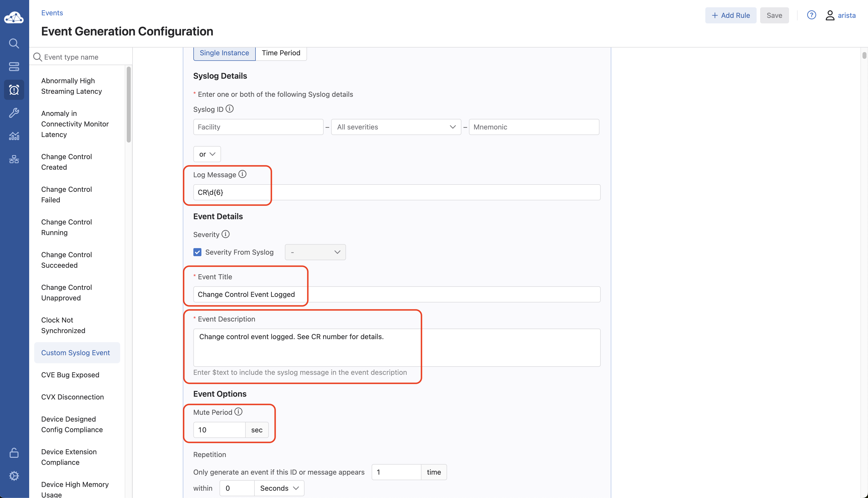Open the 'or' operator dropdown
868x498 pixels.
207,154
